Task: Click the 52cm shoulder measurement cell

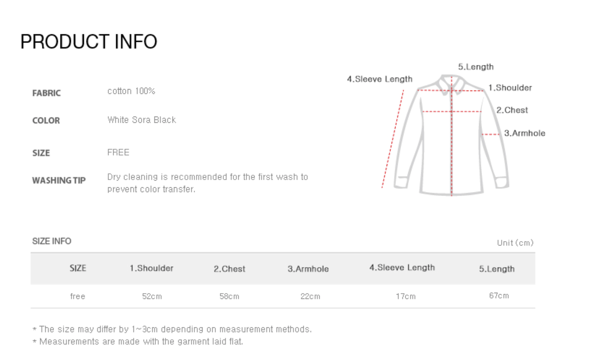Action: point(152,297)
